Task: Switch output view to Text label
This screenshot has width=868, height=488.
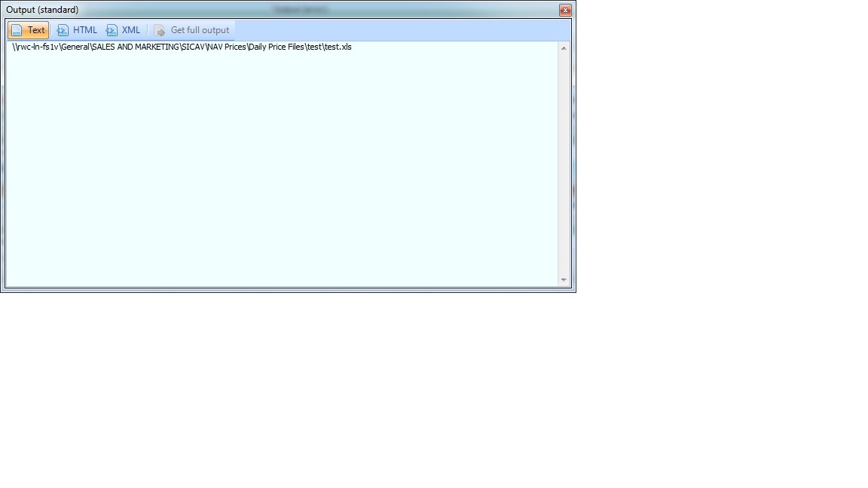Action: [36, 30]
